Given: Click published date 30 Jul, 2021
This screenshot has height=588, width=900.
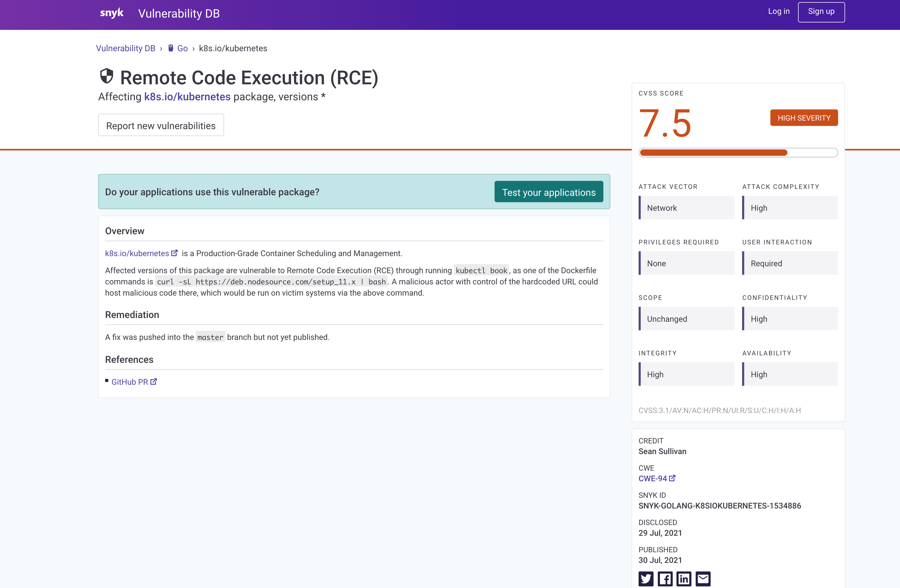Looking at the screenshot, I should [x=660, y=560].
